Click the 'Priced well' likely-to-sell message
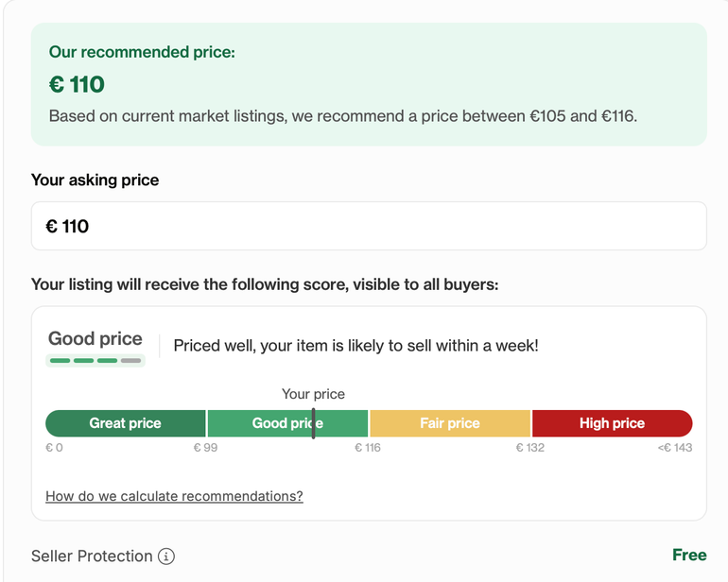The width and height of the screenshot is (728, 582). (x=355, y=346)
